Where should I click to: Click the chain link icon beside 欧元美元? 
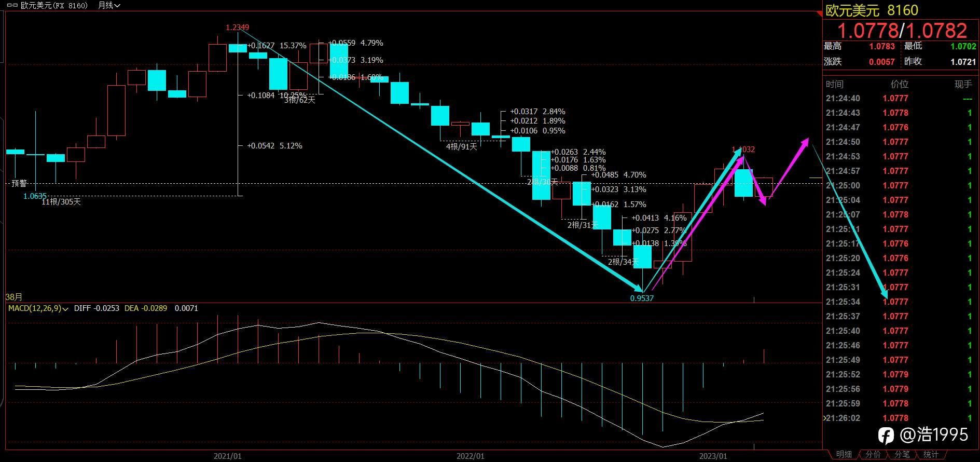point(12,6)
